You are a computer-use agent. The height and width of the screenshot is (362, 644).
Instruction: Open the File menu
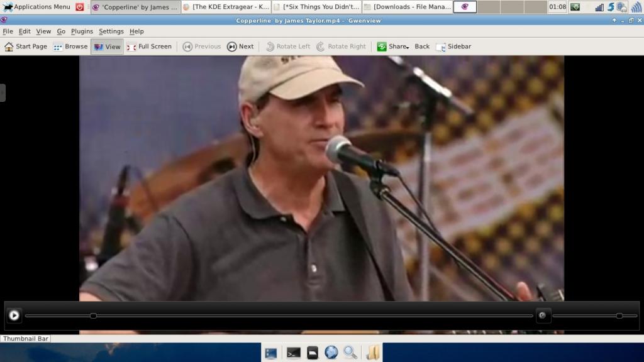(x=8, y=31)
